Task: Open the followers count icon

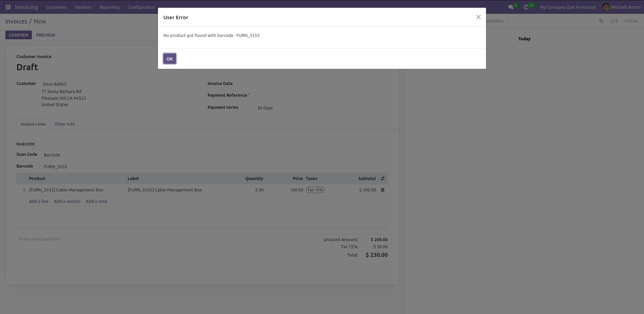Action: coord(614,21)
